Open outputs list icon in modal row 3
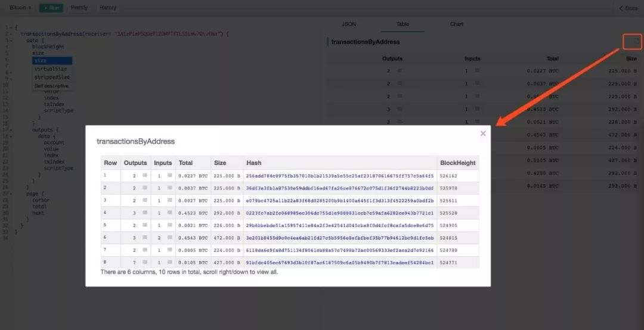This screenshot has height=330, width=644. pos(145,200)
